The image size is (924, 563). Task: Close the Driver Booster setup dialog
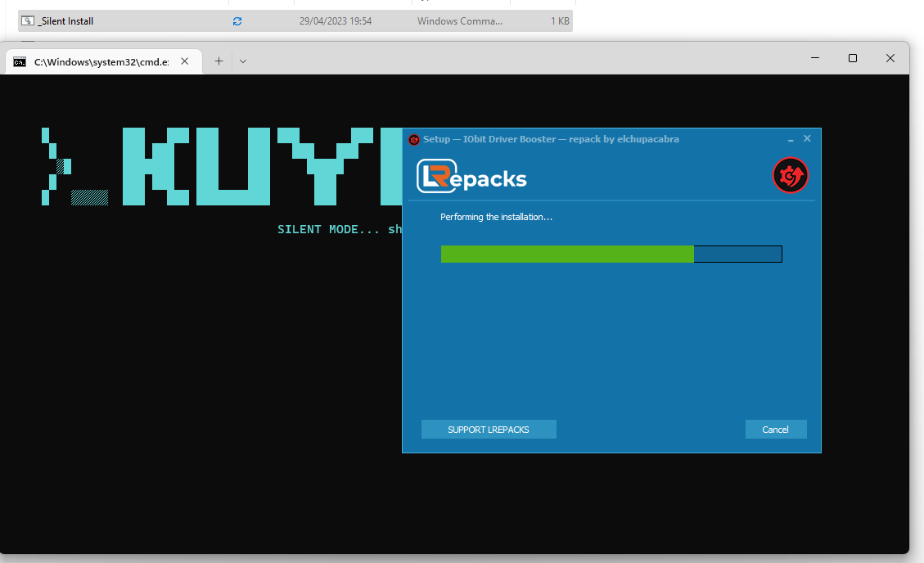(x=807, y=138)
